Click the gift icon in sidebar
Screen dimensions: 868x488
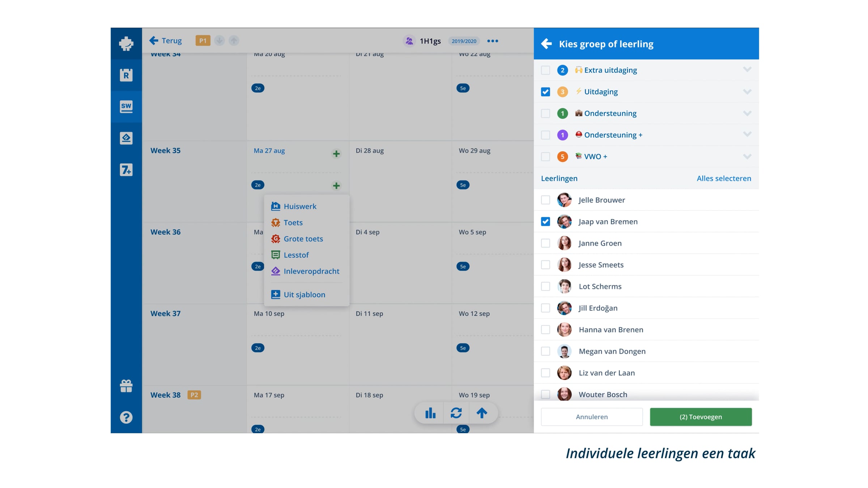click(126, 386)
